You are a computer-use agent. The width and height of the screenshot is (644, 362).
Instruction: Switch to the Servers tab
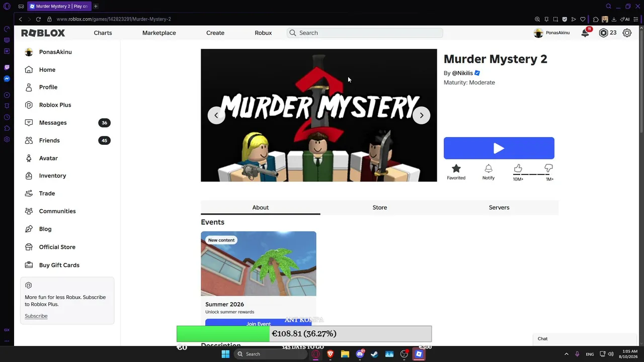point(499,208)
